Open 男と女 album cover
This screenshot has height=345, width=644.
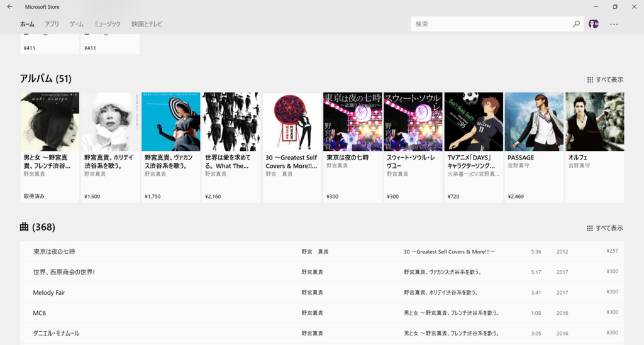(x=50, y=121)
